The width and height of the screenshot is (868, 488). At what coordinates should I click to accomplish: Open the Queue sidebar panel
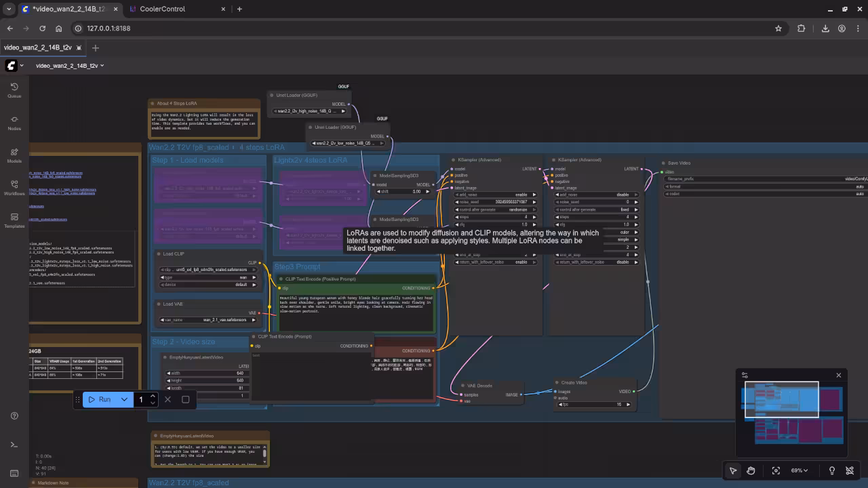[14, 89]
